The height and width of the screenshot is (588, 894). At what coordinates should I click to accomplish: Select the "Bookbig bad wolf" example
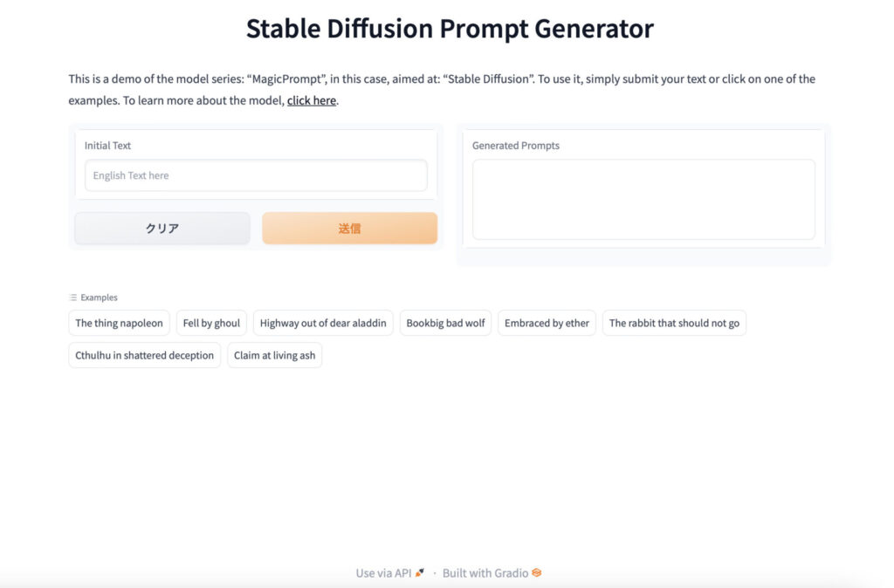(445, 323)
